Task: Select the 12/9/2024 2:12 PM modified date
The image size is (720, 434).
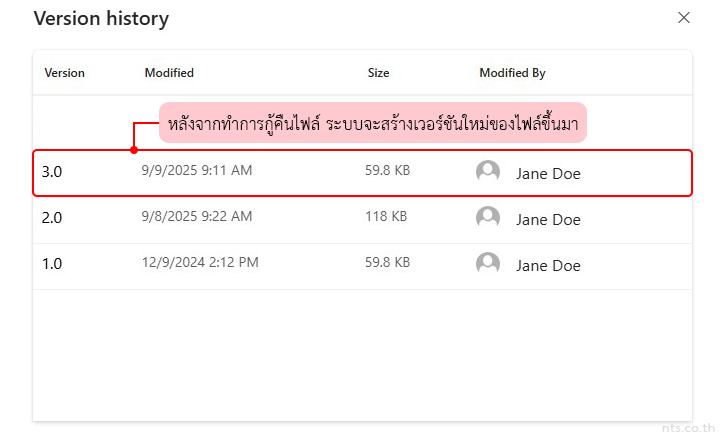Action: (x=200, y=263)
